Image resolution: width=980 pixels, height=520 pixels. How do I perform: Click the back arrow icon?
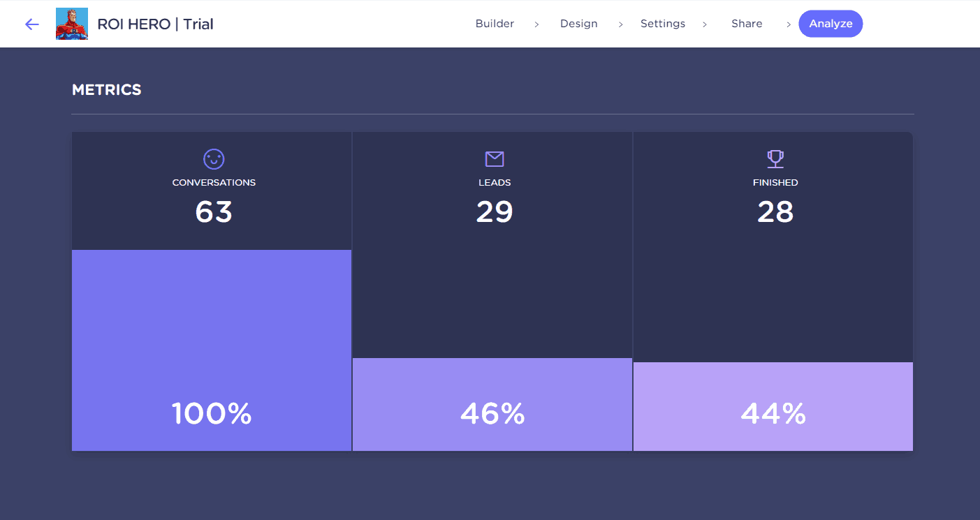point(32,24)
